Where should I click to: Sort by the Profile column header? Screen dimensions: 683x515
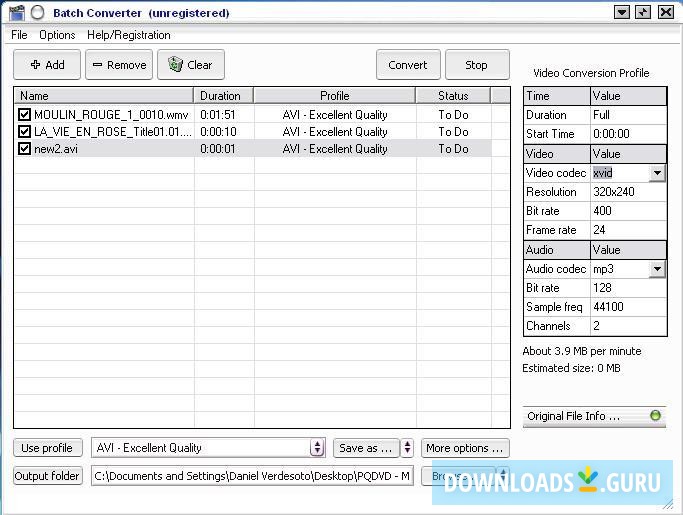(335, 95)
